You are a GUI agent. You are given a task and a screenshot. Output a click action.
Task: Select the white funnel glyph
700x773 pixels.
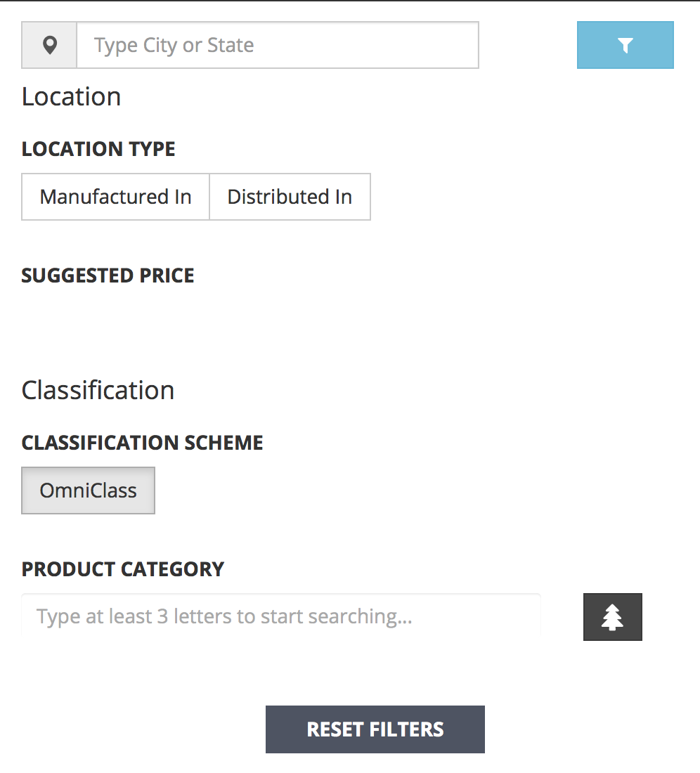(x=625, y=46)
